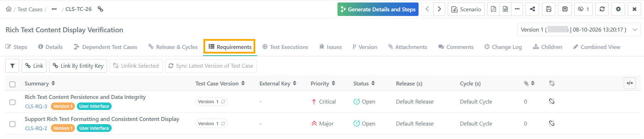The height and width of the screenshot is (139, 644).
Task: Open the Test Cases breadcrumb link
Action: click(30, 10)
